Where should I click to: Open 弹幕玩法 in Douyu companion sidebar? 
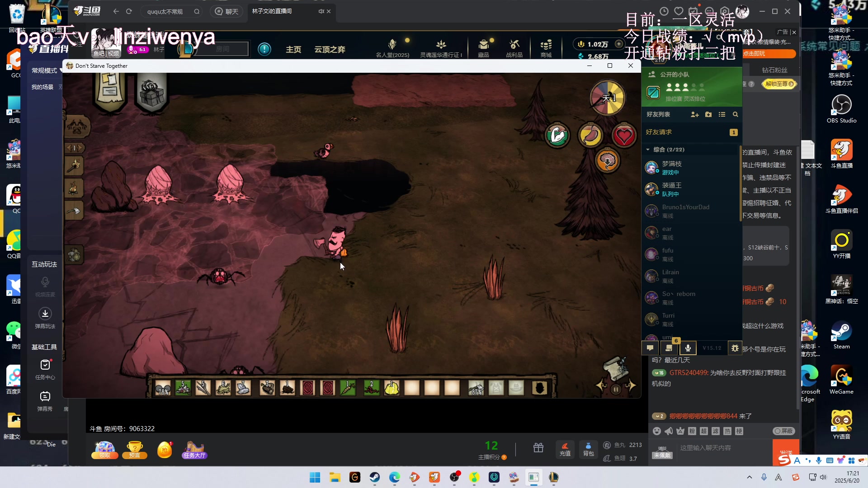tap(45, 318)
